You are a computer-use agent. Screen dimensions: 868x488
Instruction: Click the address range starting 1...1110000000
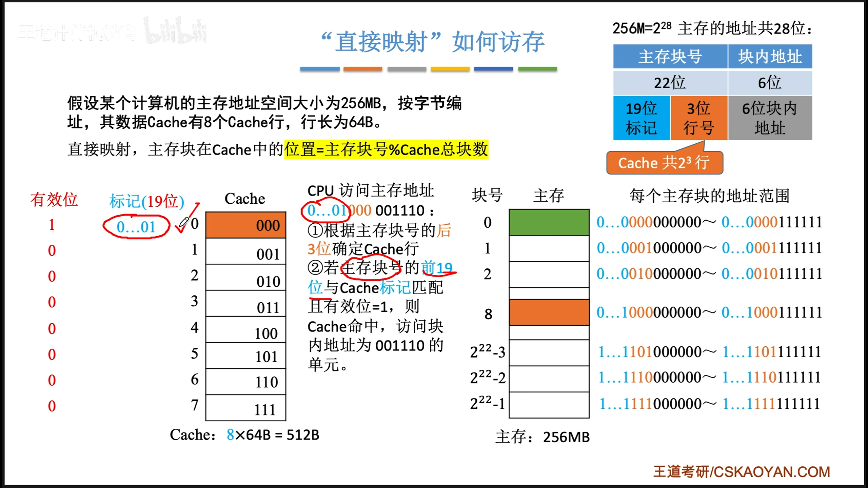click(709, 377)
